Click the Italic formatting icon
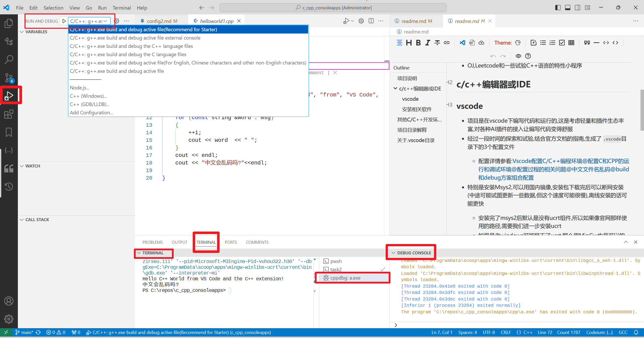This screenshot has height=338, width=644. coord(427,43)
